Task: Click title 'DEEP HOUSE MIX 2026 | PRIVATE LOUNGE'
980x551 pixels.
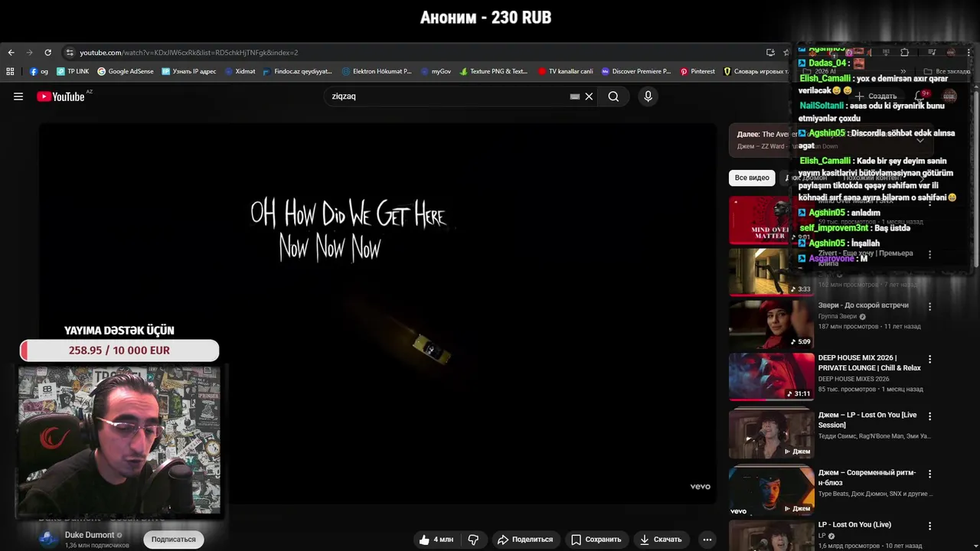Action: tap(869, 363)
